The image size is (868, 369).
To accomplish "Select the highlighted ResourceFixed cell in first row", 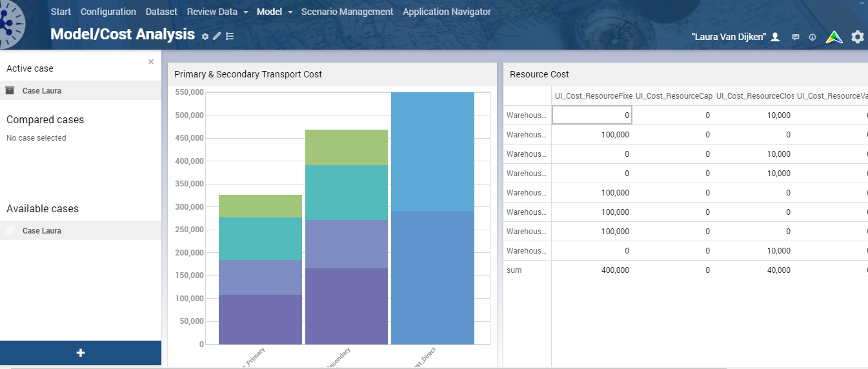I will [592, 115].
